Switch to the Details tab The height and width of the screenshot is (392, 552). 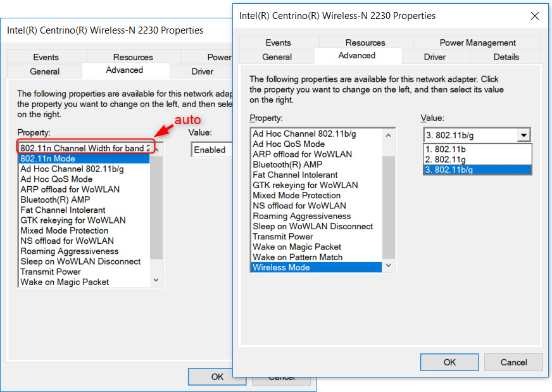click(x=505, y=56)
